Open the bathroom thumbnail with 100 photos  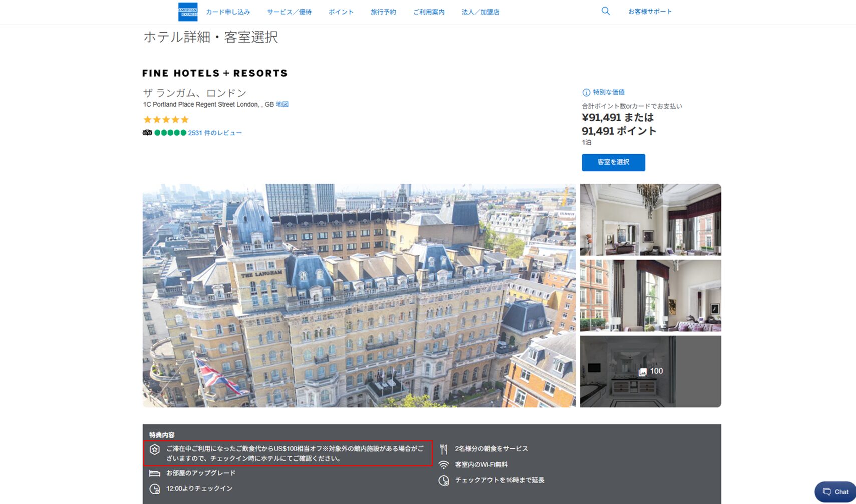coord(650,371)
